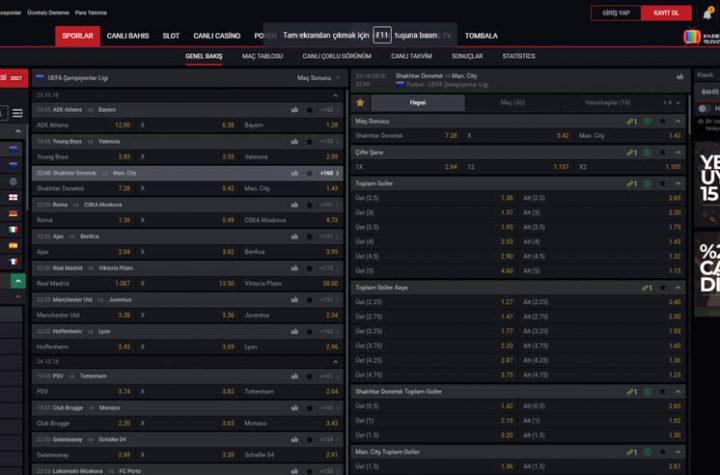
Task: Open +160 more markets for Shakhtar match
Action: 329,173
